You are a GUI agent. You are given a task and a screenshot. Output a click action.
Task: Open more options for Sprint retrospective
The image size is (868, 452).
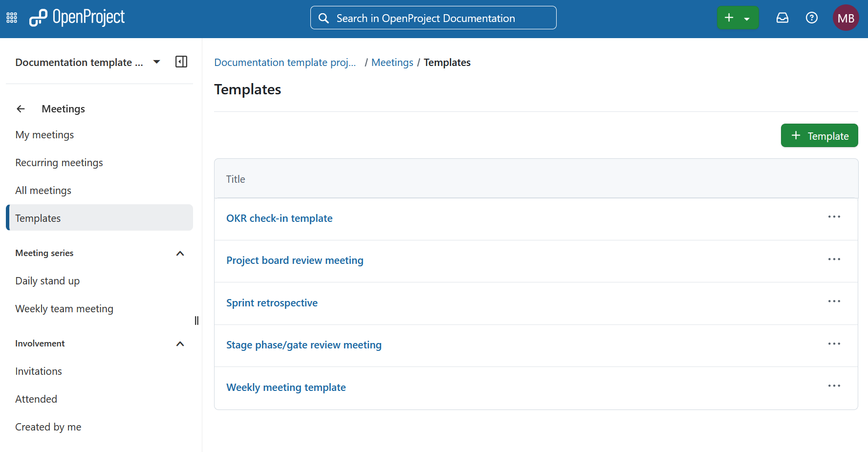coord(834,301)
